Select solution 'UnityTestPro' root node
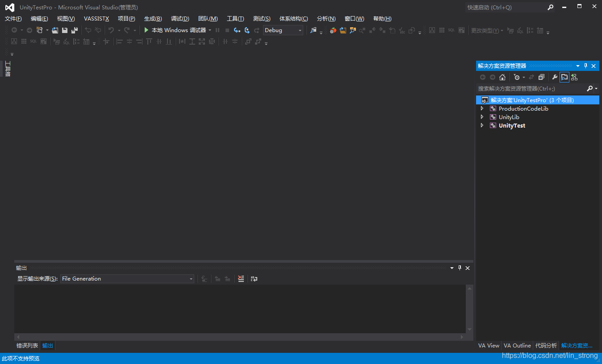Screen dimensions: 602x364 point(538,100)
